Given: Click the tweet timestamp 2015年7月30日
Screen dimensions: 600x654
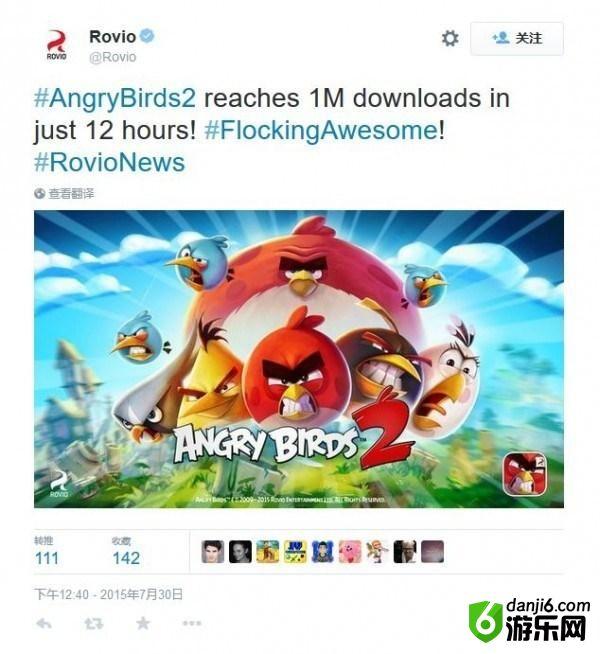Looking at the screenshot, I should 108,594.
